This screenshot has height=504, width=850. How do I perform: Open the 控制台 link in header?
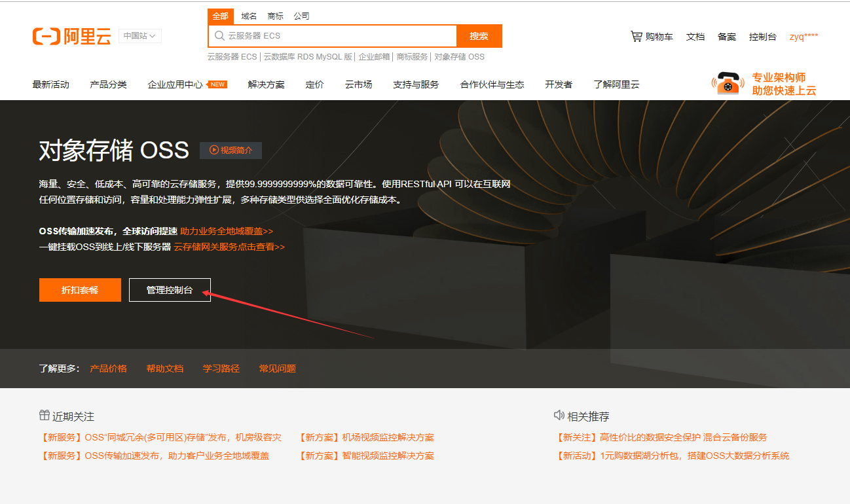click(x=763, y=37)
